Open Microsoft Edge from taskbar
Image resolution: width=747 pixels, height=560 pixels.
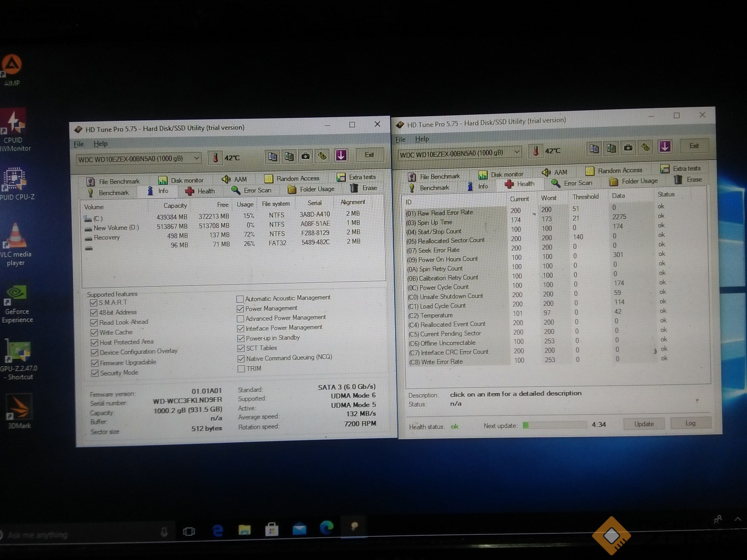327,527
